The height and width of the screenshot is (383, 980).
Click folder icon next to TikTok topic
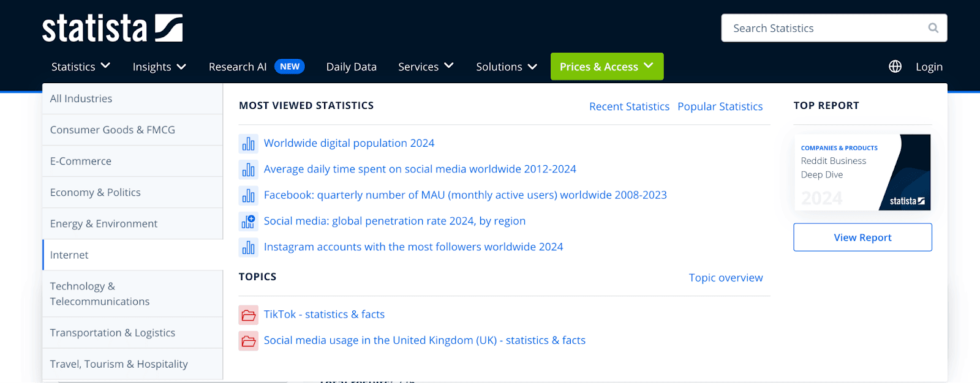coord(248,315)
